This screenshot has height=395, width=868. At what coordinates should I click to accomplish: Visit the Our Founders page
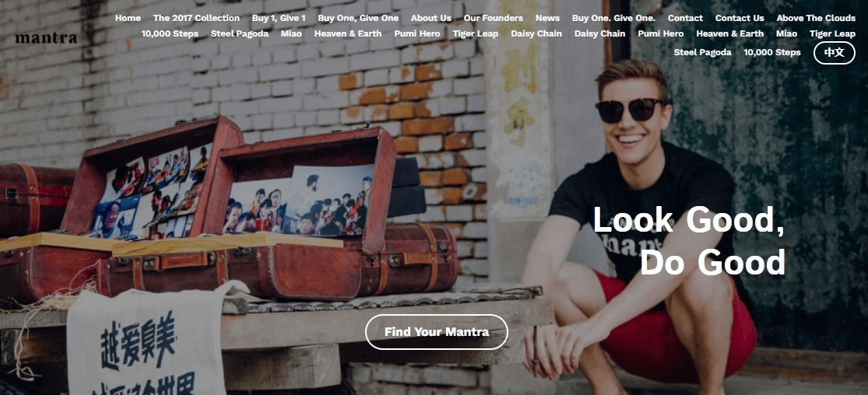(494, 18)
